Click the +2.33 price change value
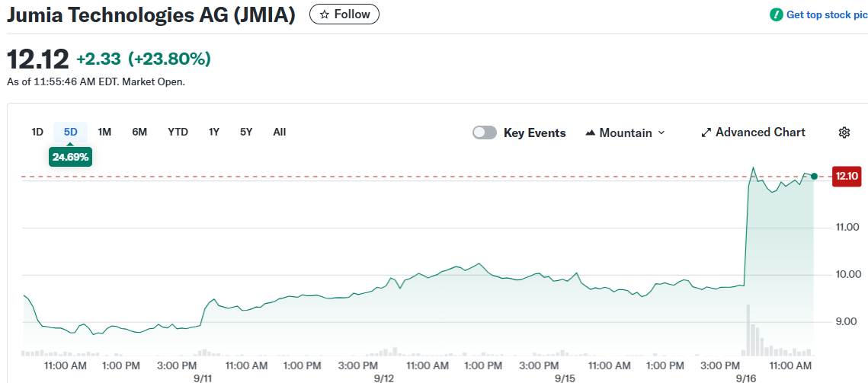The image size is (868, 383). pyautogui.click(x=98, y=59)
